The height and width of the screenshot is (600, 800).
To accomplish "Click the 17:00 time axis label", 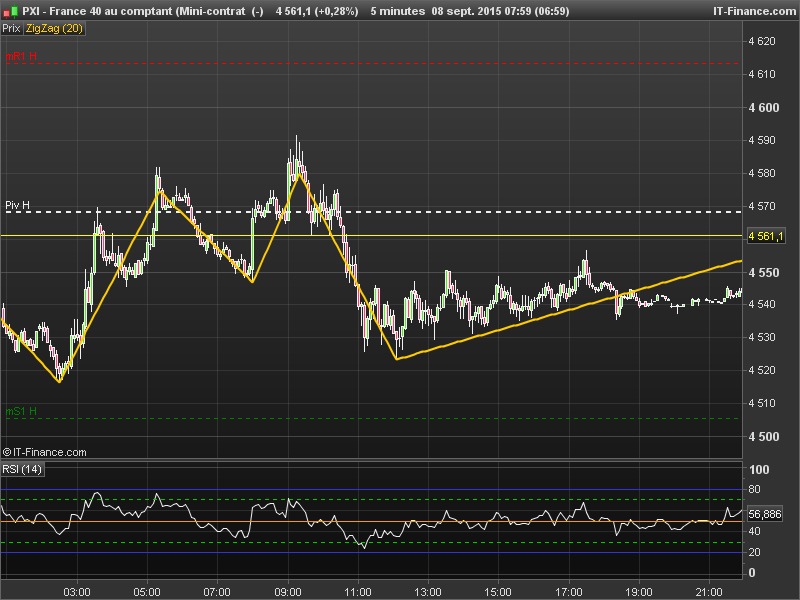I will tap(568, 592).
